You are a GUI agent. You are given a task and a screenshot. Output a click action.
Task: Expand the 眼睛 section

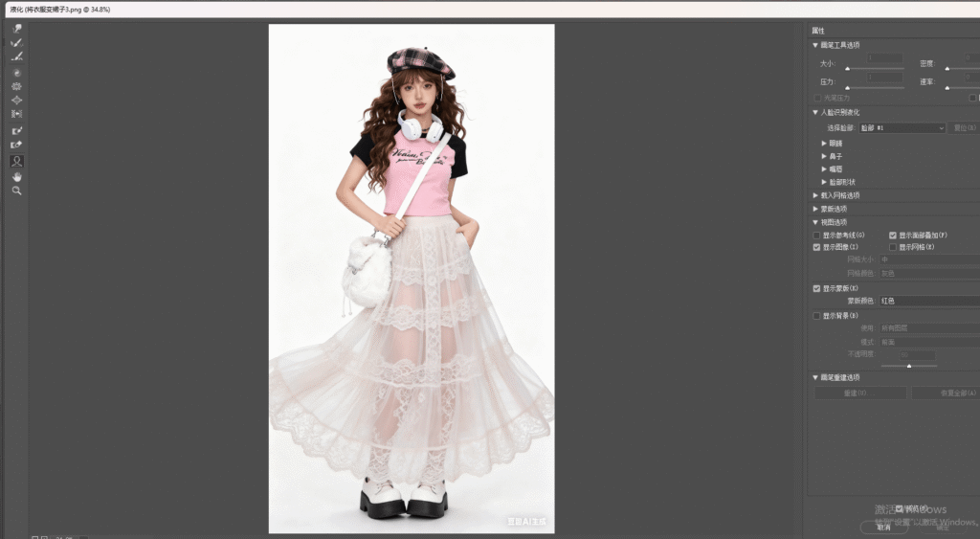tap(825, 143)
